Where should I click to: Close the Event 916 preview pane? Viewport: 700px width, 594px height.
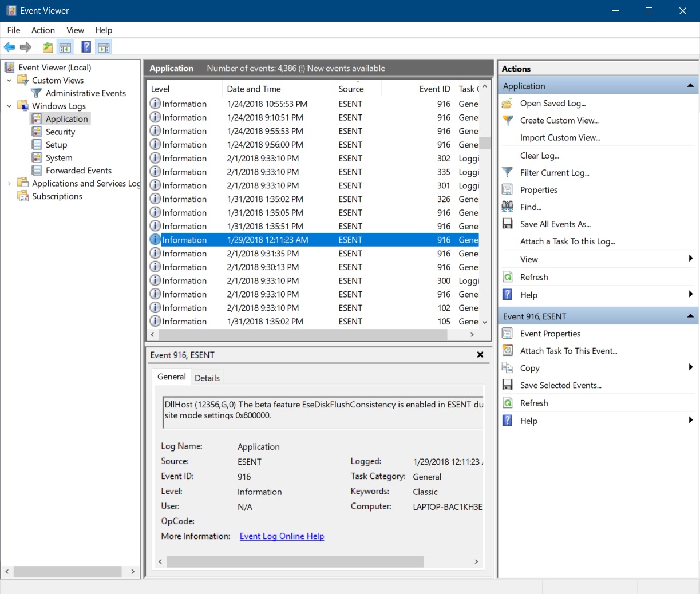(480, 355)
